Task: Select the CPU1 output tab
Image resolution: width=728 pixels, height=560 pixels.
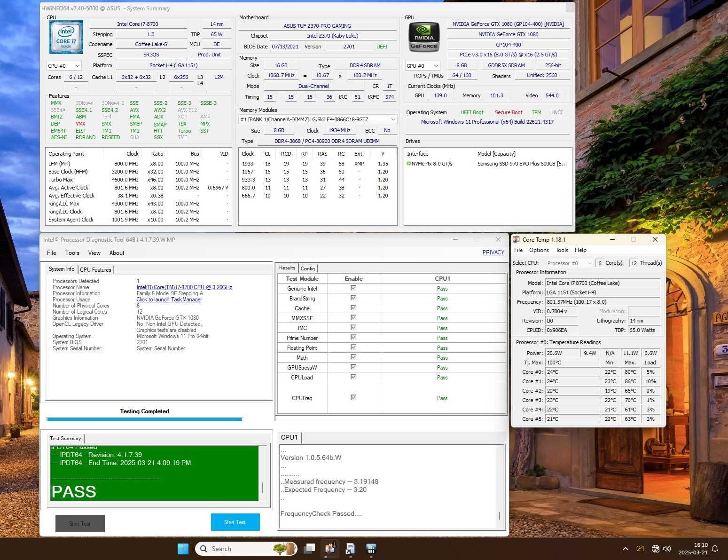Action: [290, 437]
